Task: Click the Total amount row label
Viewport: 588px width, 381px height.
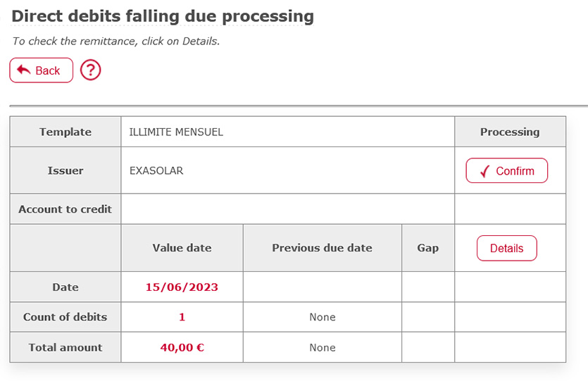Action: [x=65, y=347]
